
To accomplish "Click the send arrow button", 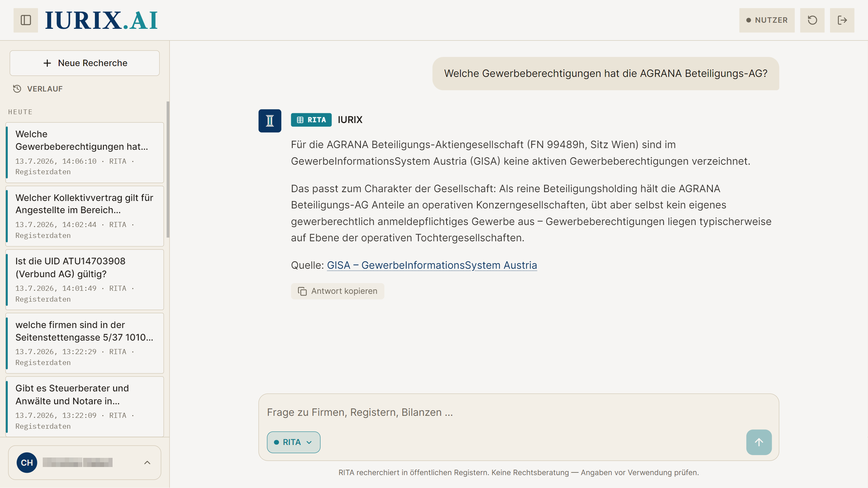I will pyautogui.click(x=759, y=442).
